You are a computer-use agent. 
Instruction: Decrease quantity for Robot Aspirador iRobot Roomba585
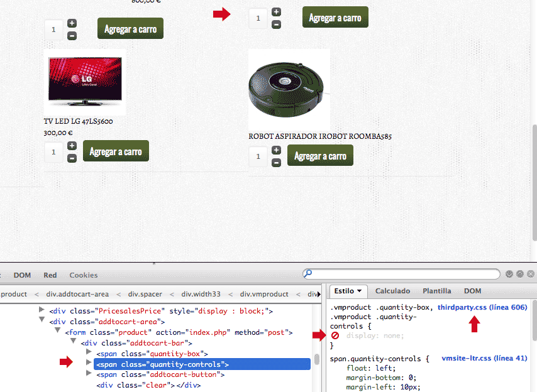(277, 163)
